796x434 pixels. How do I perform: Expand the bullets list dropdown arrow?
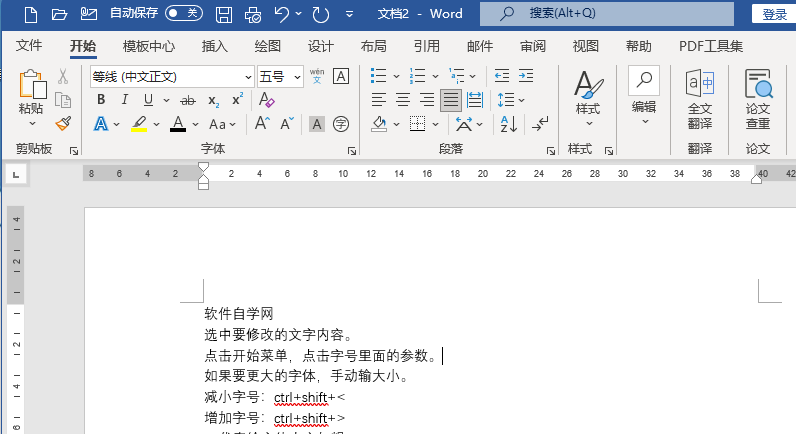click(x=396, y=77)
